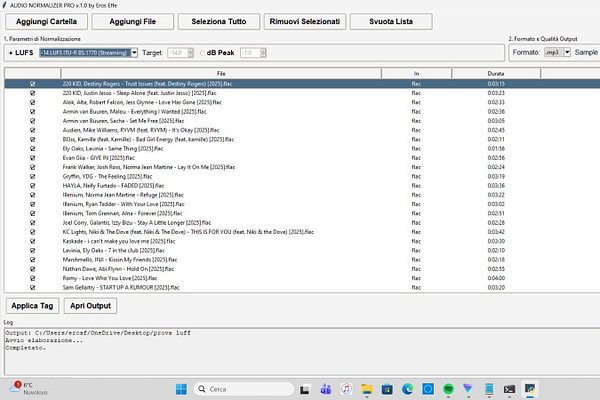
Task: Select file Sam Gellaitry - START UP A RUMOUR
Action: click(121, 287)
